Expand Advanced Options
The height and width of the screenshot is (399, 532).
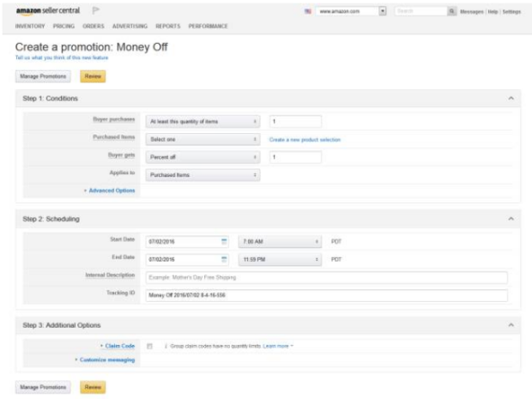pyautogui.click(x=110, y=190)
